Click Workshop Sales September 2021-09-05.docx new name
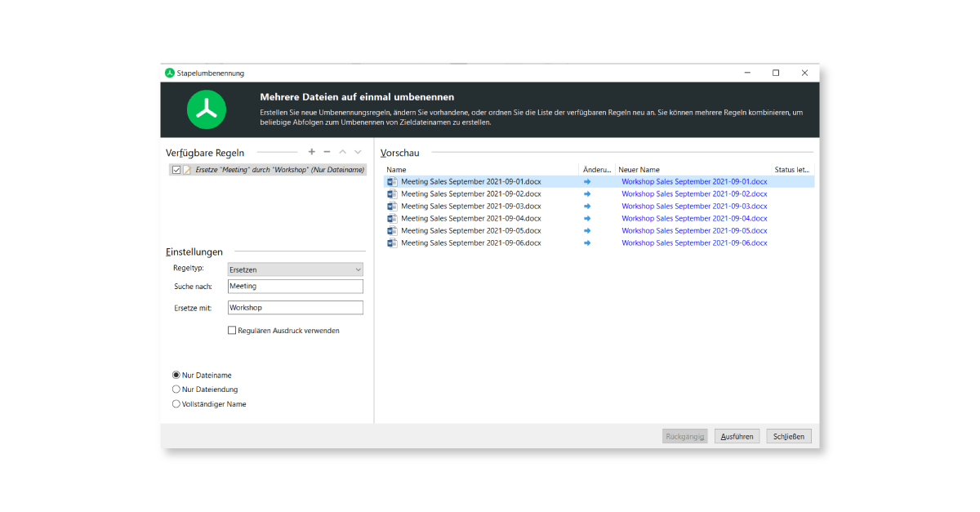The width and height of the screenshot is (980, 512). 694,231
